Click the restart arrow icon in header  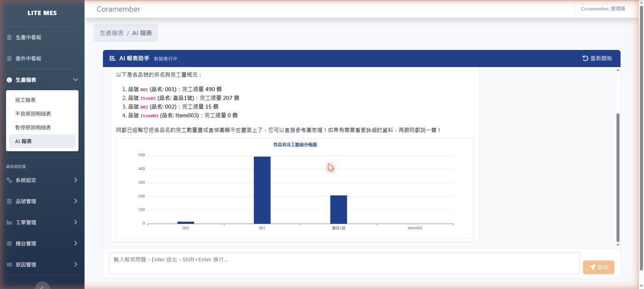pos(585,58)
